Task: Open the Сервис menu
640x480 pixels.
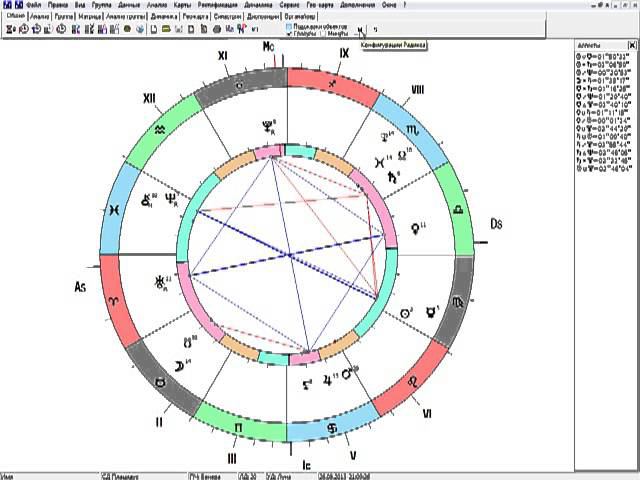Action: point(289,5)
